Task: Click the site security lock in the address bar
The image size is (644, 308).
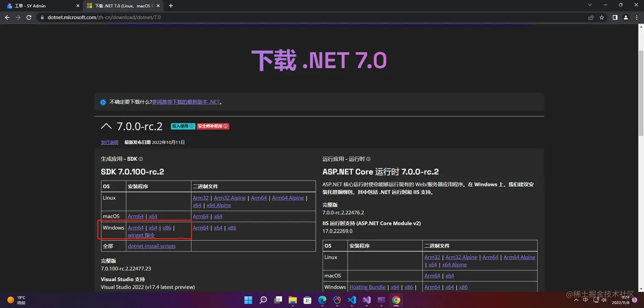Action: (42, 17)
